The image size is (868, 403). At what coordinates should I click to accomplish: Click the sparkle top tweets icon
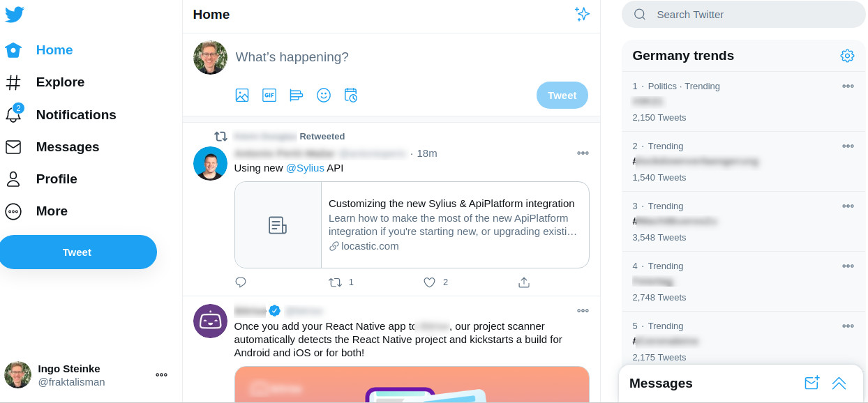(x=582, y=15)
